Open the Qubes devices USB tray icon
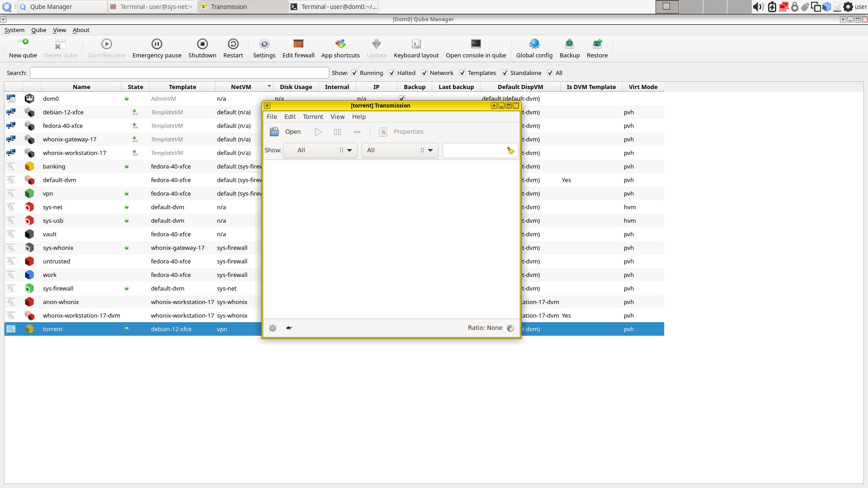This screenshot has height=488, width=868. (x=805, y=7)
